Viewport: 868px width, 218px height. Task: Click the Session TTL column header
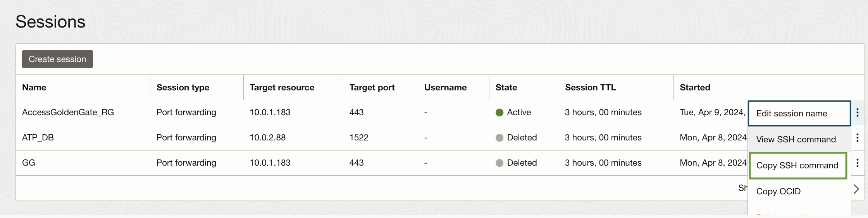point(590,87)
